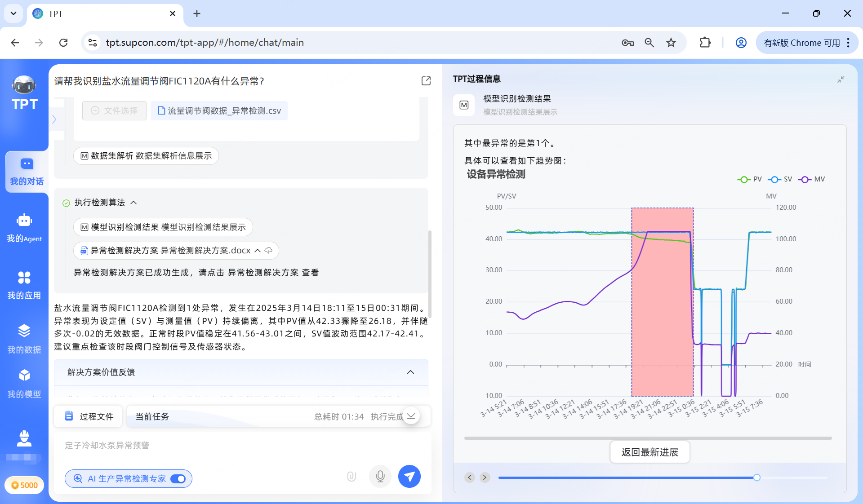Viewport: 863px width, 504px height.
Task: Click the timeline slider below the chart
Action: pos(757,477)
